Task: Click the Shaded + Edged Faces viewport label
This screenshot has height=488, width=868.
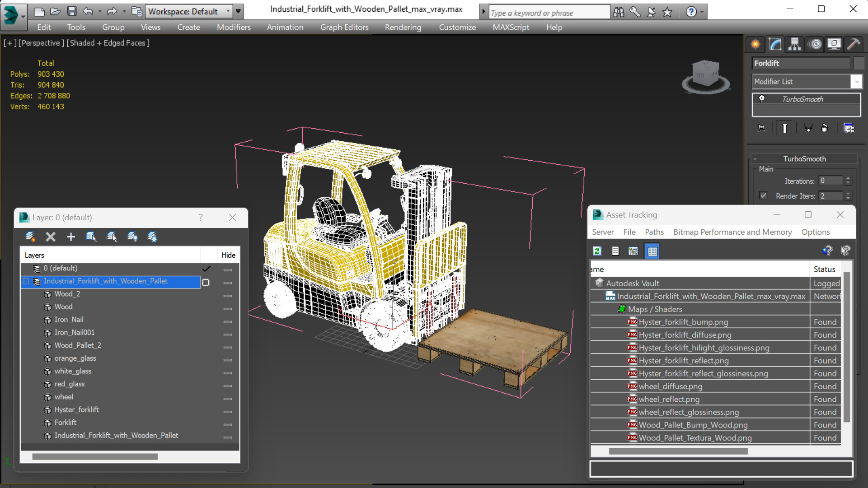Action: 108,43
